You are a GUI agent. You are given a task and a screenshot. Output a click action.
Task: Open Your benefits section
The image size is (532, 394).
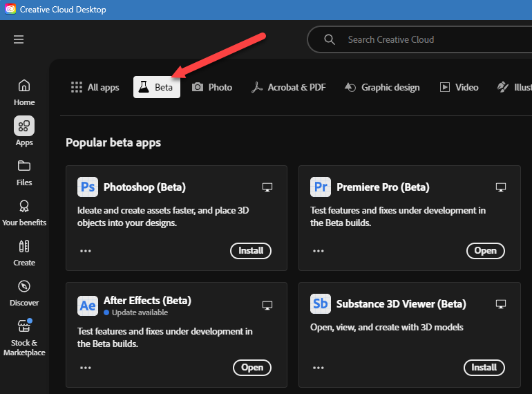(24, 212)
